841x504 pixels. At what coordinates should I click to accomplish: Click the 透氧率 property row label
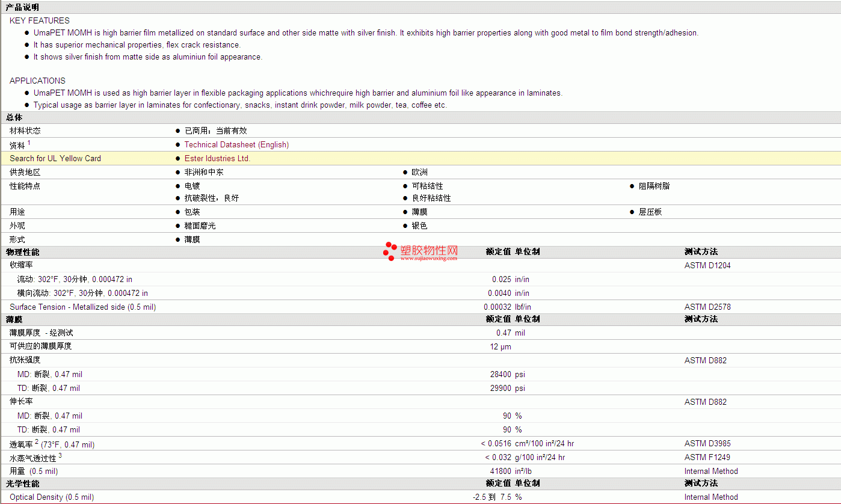tap(52, 444)
